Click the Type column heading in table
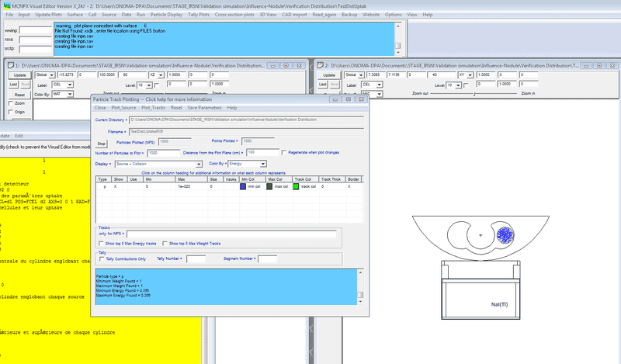This screenshot has width=621, height=364. 104,179
